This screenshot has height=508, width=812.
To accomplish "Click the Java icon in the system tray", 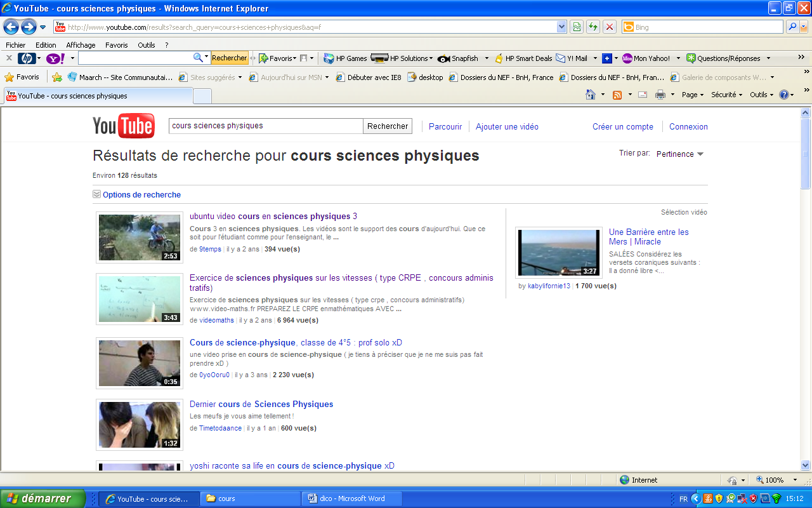I will (x=708, y=498).
